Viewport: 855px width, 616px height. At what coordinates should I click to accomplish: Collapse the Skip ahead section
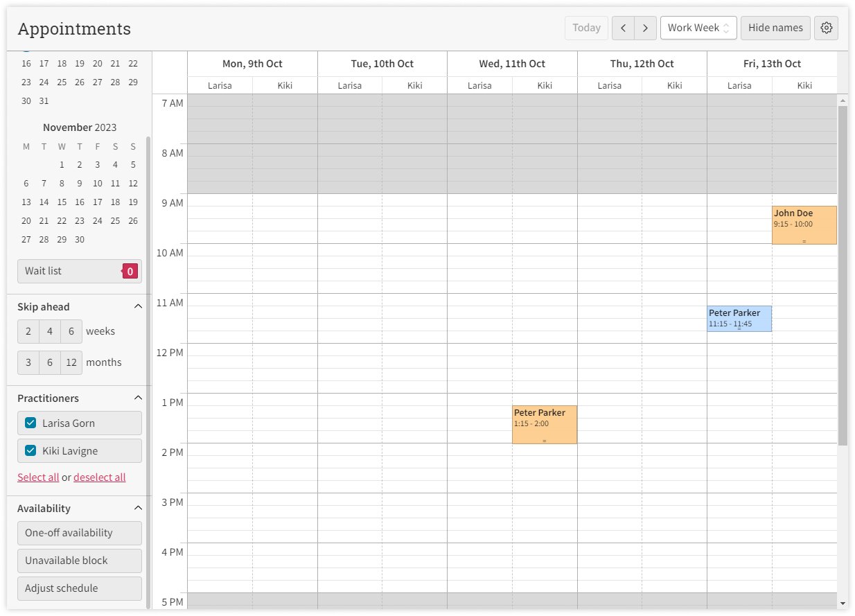(138, 307)
